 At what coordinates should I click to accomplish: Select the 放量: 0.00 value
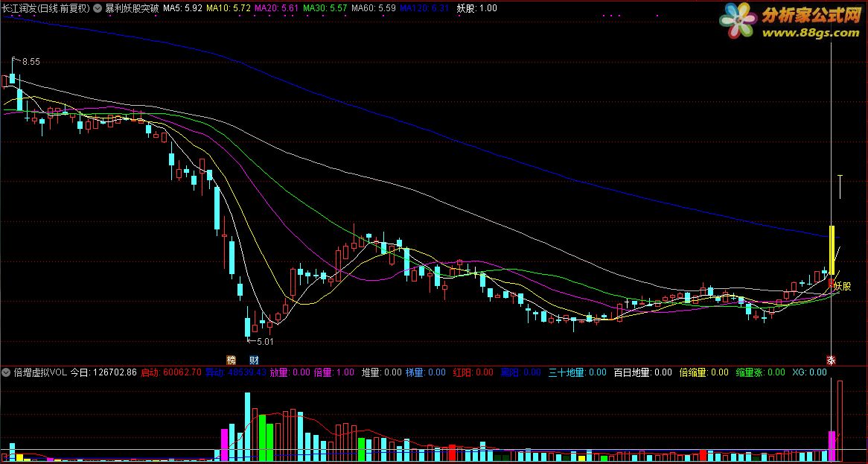290,372
